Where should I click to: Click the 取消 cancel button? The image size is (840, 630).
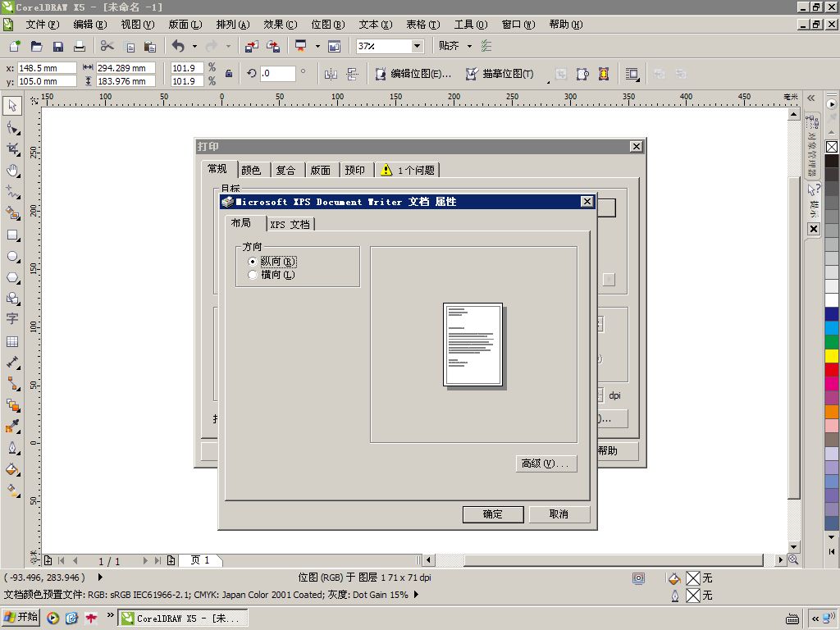(x=559, y=514)
